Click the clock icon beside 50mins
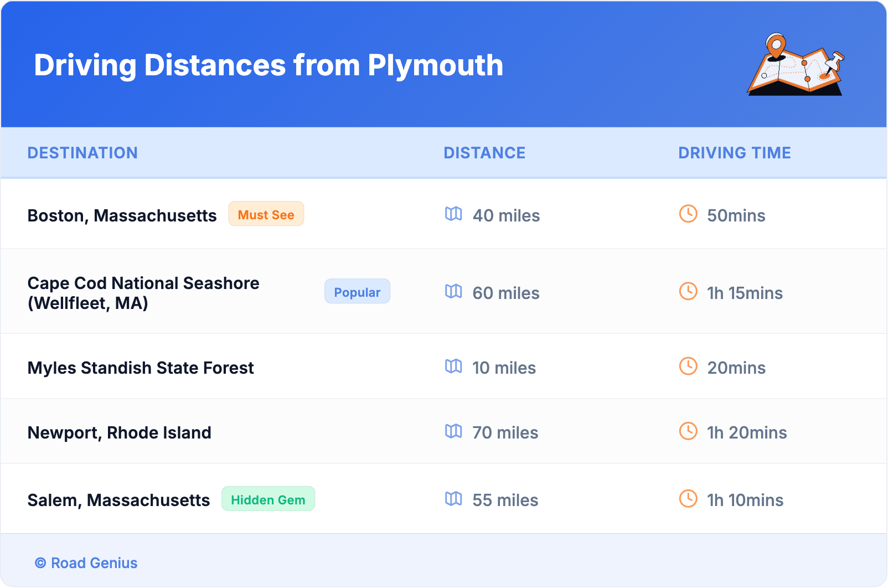This screenshot has width=888, height=588. click(x=688, y=214)
